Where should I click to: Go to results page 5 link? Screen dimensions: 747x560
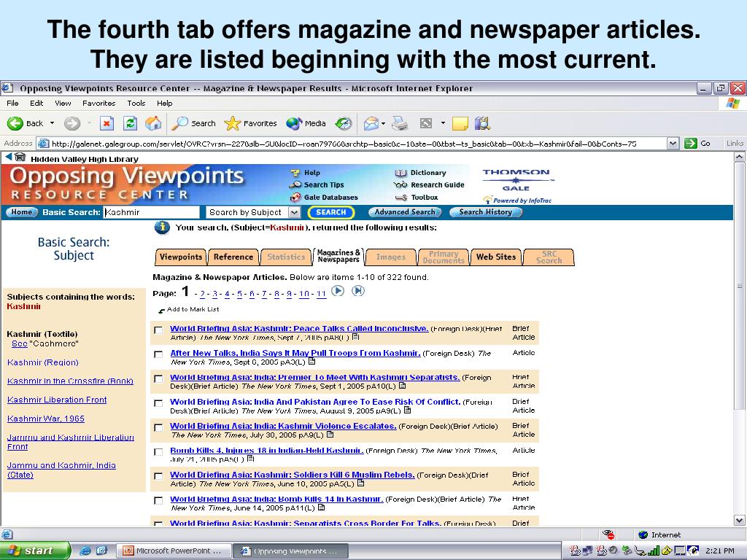pyautogui.click(x=239, y=294)
